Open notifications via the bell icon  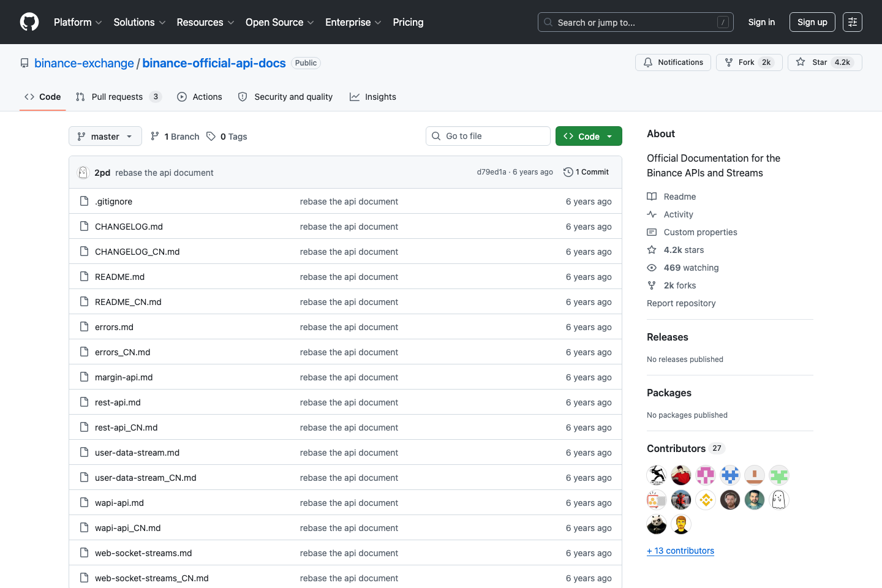click(x=647, y=62)
